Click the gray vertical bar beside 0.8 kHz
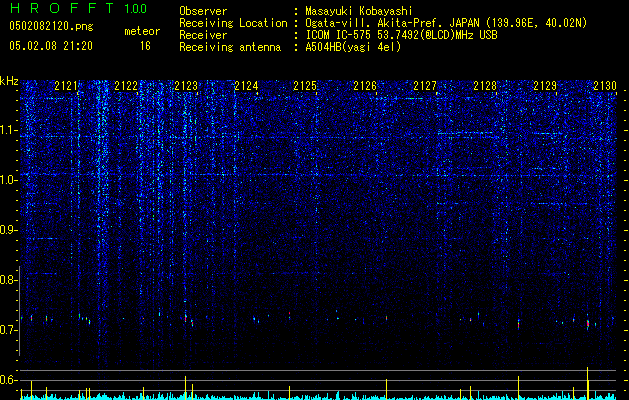The image size is (629, 400). [x=19, y=311]
